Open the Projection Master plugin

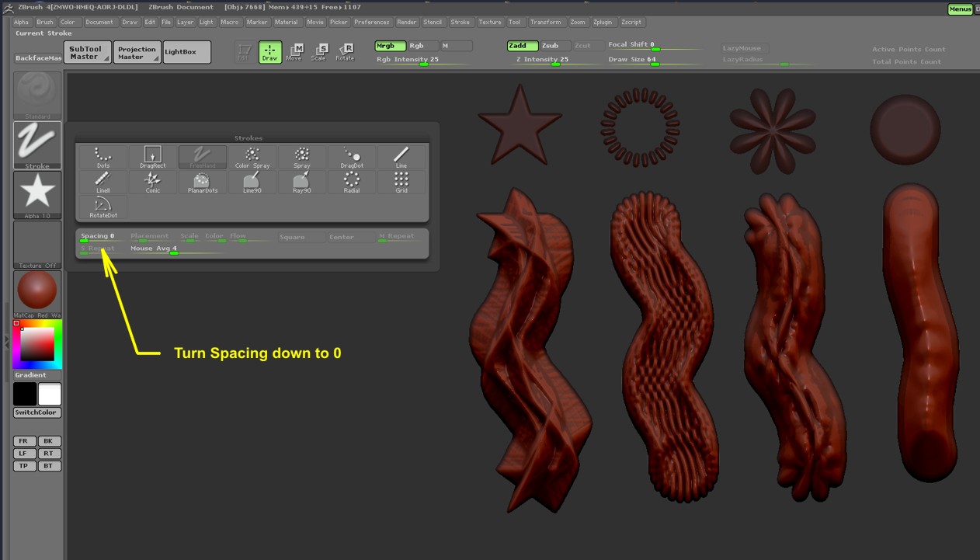137,51
